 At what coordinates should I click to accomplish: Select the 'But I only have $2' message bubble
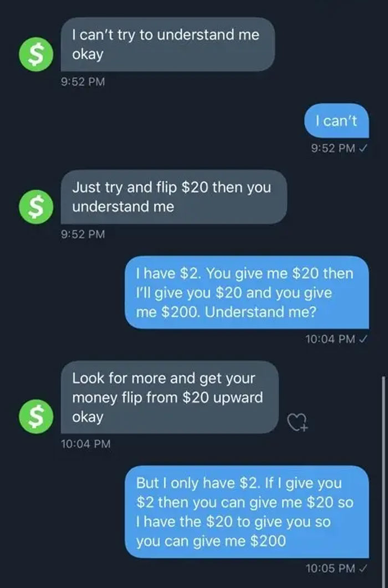click(247, 512)
